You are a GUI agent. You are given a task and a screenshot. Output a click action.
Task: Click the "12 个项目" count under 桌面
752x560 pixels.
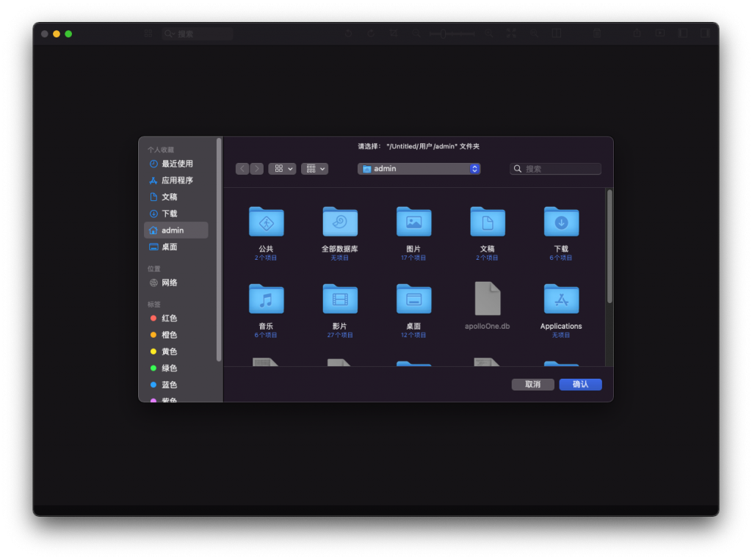[x=413, y=335]
